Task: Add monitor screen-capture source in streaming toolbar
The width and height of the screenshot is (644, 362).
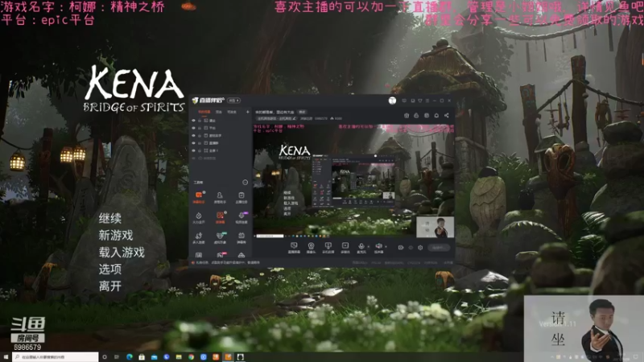Action: [294, 246]
